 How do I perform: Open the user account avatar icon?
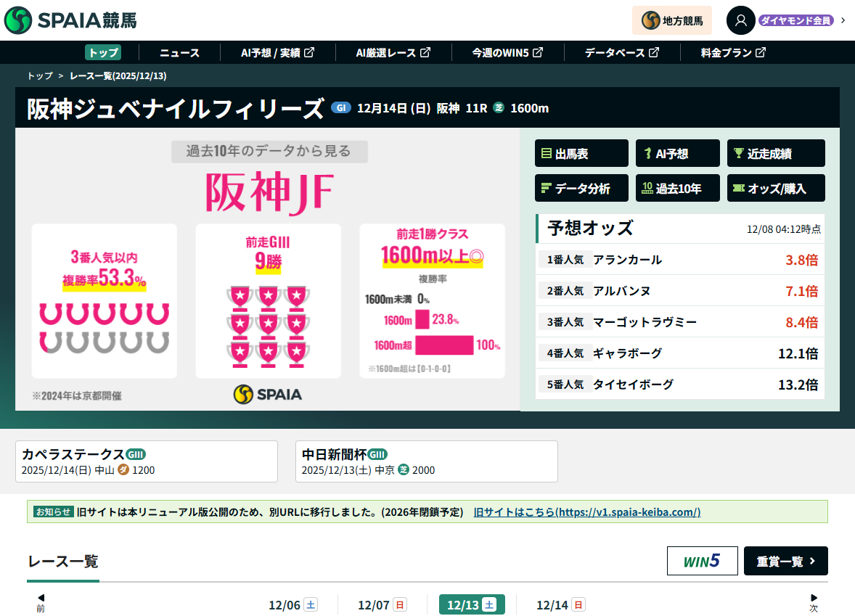pos(740,20)
